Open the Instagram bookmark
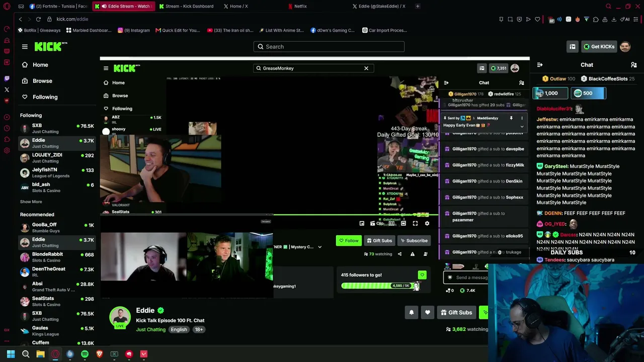 [x=134, y=30]
